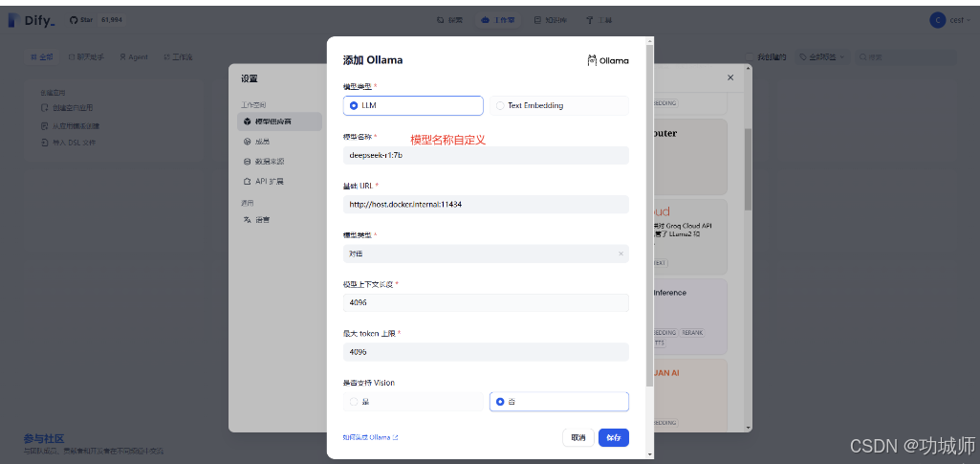This screenshot has height=464, width=980.
Task: Open the 对话 model type dropdown
Action: point(486,254)
